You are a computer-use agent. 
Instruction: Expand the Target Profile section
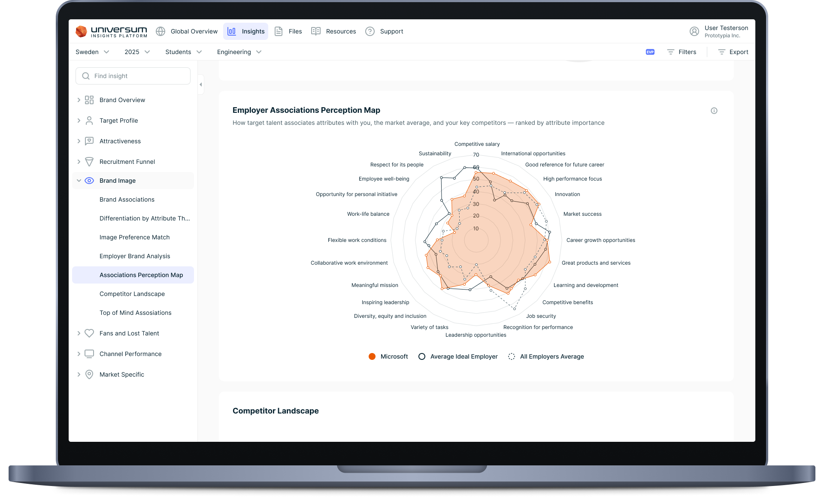pos(79,121)
